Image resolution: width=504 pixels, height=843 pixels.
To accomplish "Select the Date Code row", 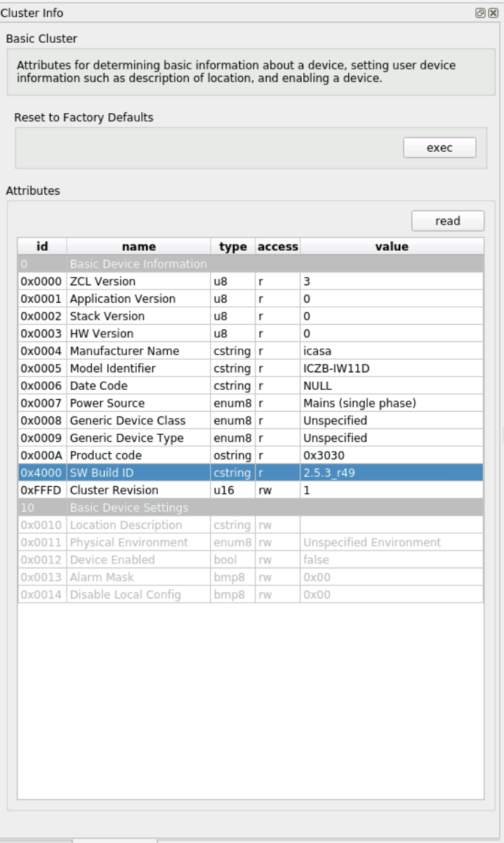I will (x=251, y=386).
